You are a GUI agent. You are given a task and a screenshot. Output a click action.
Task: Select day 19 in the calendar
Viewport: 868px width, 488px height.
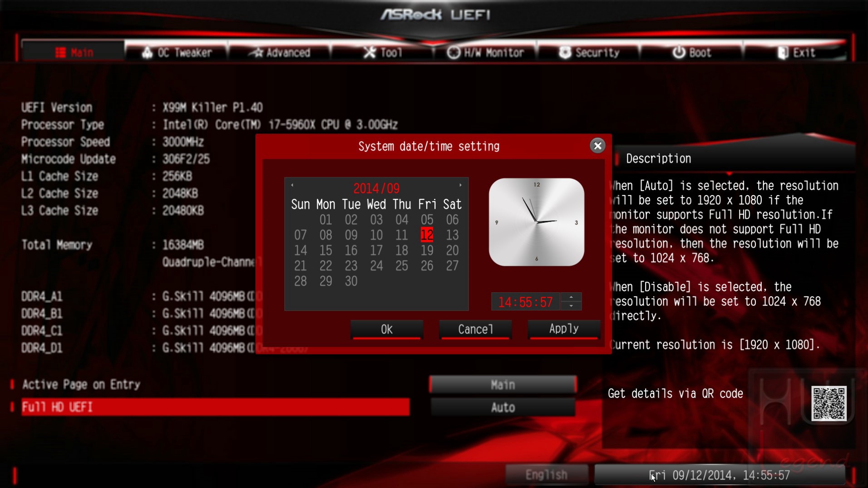[427, 251]
